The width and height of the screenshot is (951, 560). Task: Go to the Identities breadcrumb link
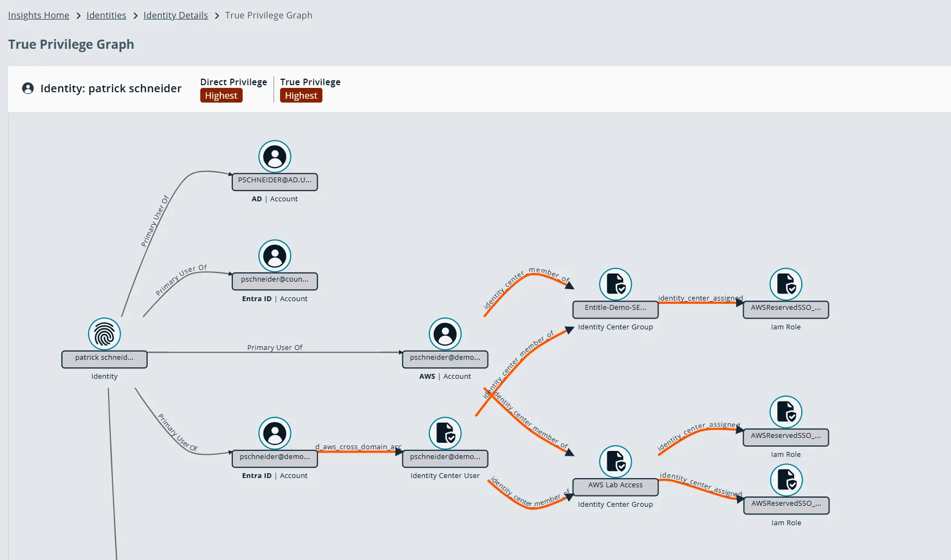(106, 15)
